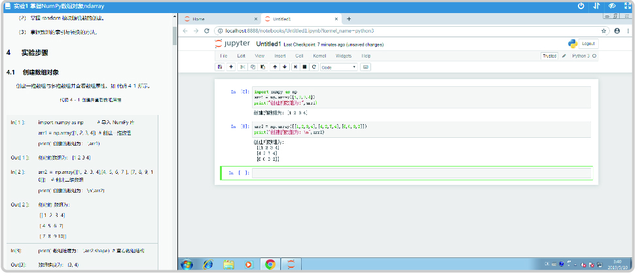Screen dimensions: 644x277
Task: Rename notebook via the Untitled1 title
Action: pyautogui.click(x=268, y=44)
